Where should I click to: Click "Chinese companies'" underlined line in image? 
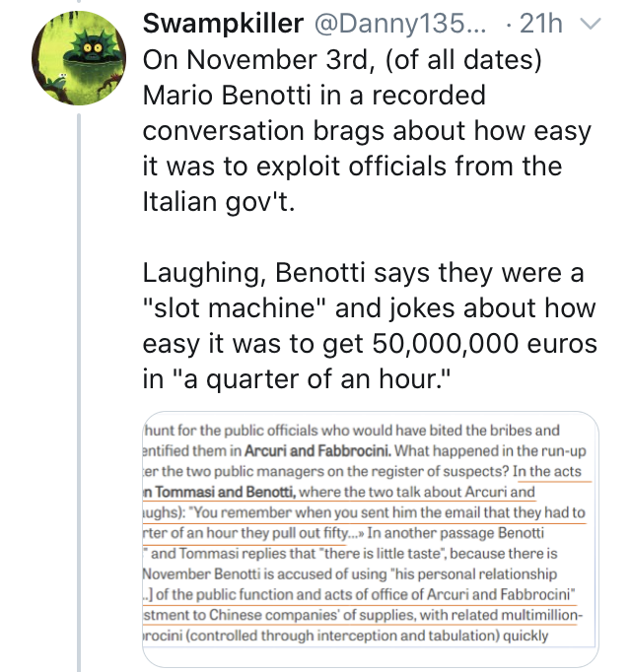(x=363, y=615)
